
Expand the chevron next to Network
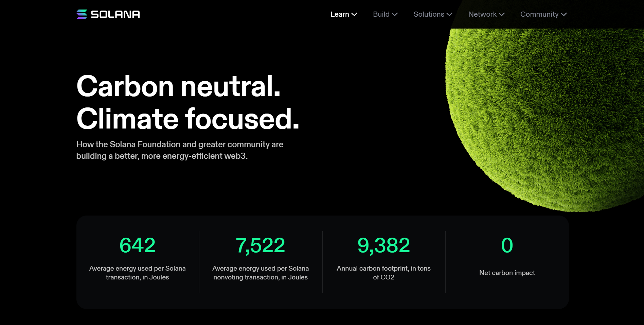502,14
